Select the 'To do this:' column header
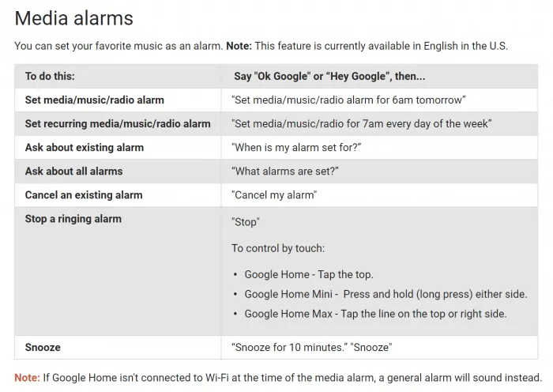The width and height of the screenshot is (553, 392). [x=50, y=76]
